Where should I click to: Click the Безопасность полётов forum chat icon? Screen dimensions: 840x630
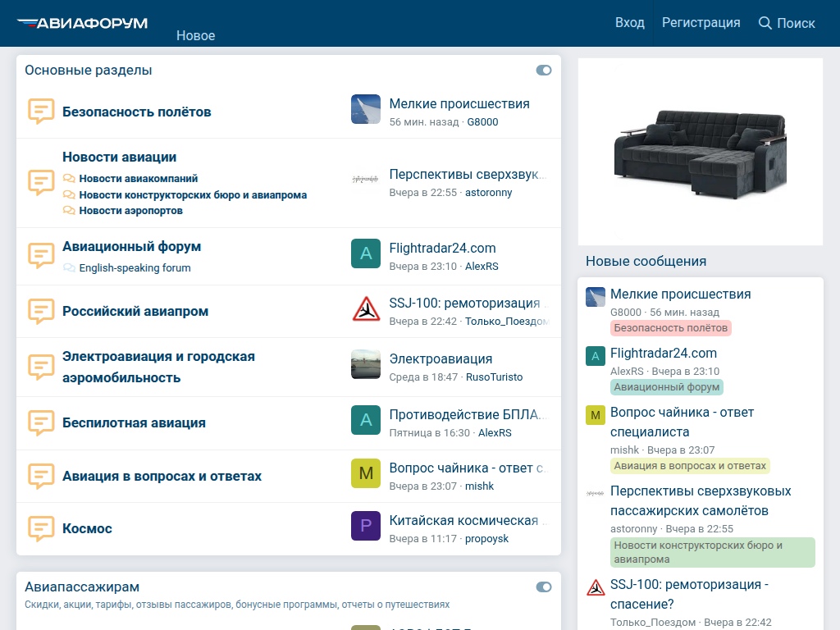41,112
